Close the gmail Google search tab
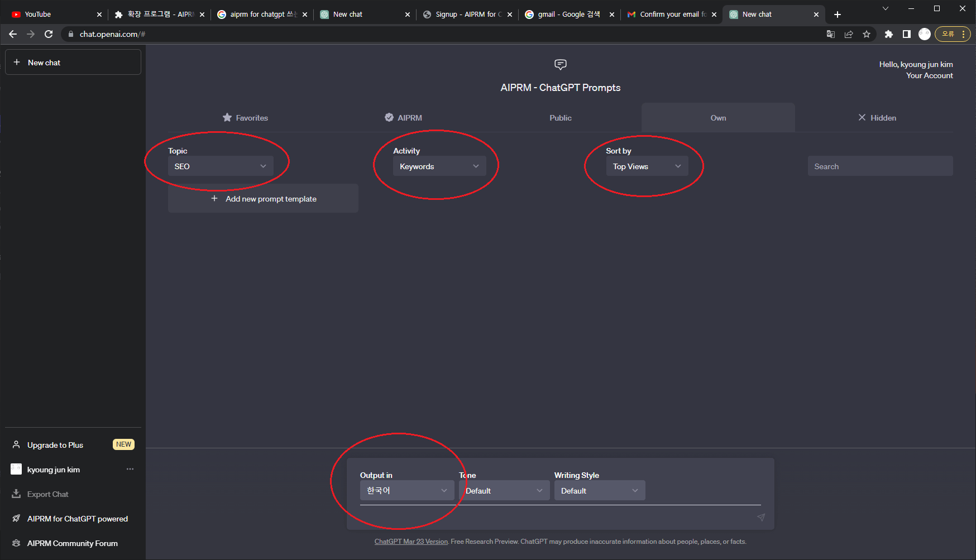976x560 pixels. (612, 15)
